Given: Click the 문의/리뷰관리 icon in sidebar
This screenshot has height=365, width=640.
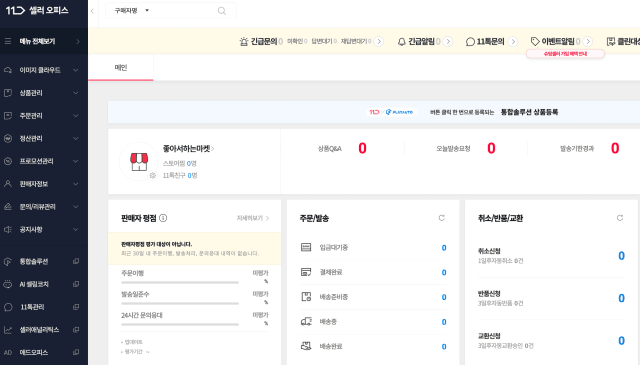Looking at the screenshot, I should click(8, 207).
